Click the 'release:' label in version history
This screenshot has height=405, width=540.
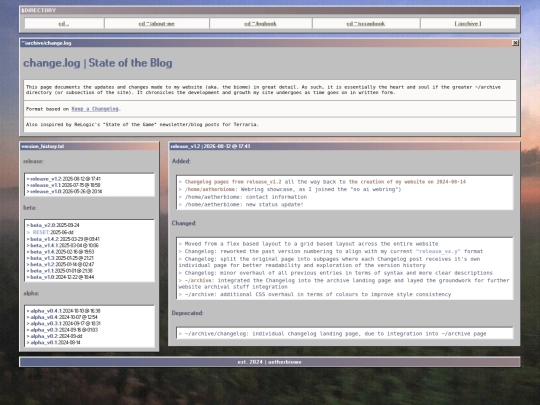coord(33,161)
